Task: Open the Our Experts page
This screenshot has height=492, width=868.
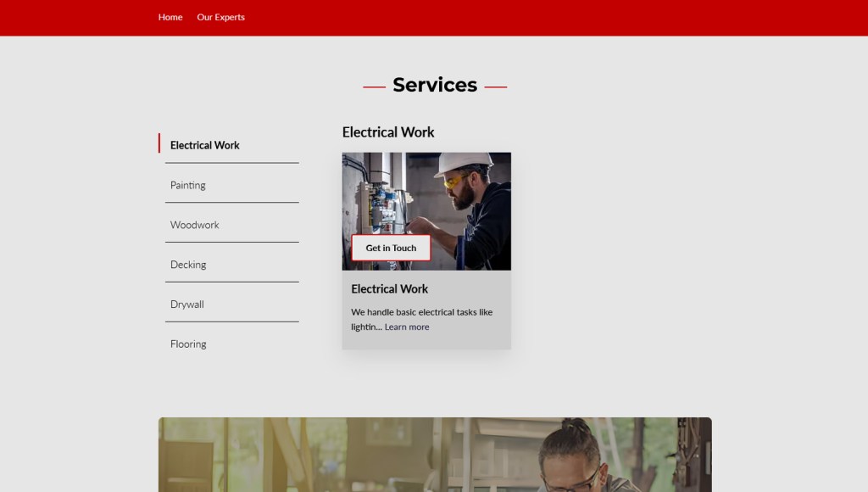Action: [x=220, y=17]
